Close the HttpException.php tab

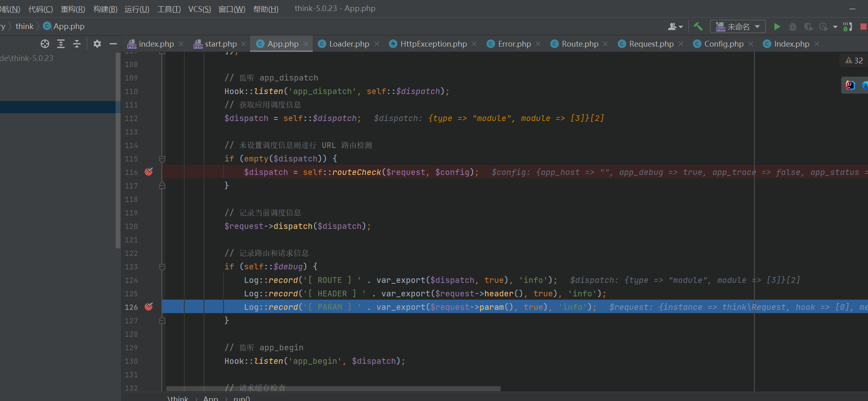coord(474,44)
